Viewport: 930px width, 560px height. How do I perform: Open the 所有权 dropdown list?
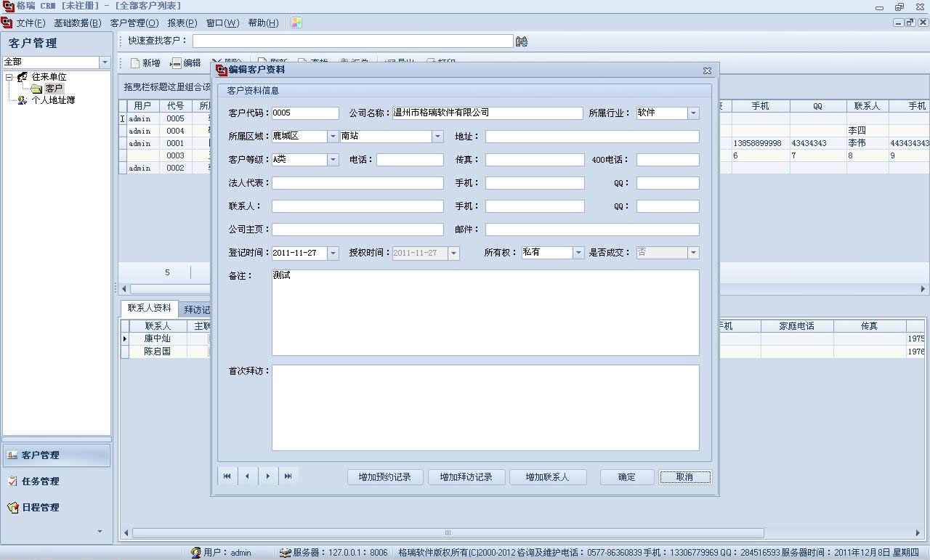pyautogui.click(x=578, y=253)
